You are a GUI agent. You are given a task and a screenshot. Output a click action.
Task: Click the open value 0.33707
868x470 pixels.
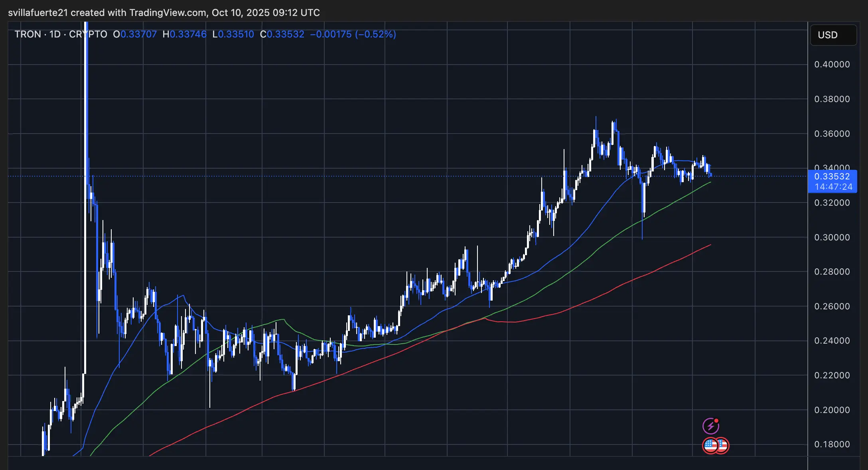coord(138,34)
